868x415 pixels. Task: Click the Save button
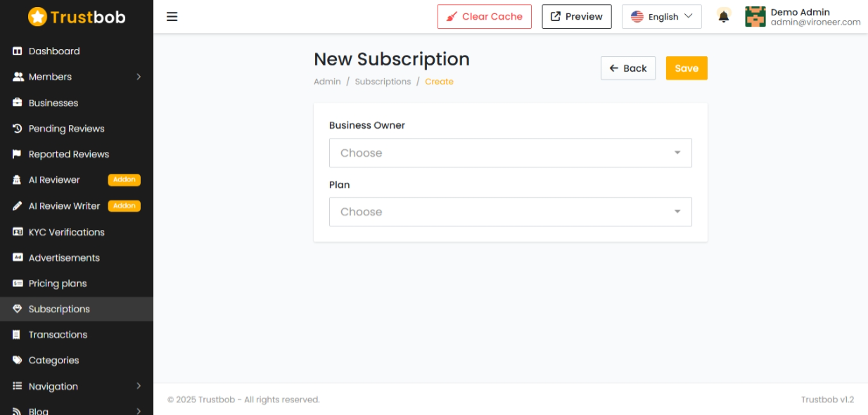point(687,68)
